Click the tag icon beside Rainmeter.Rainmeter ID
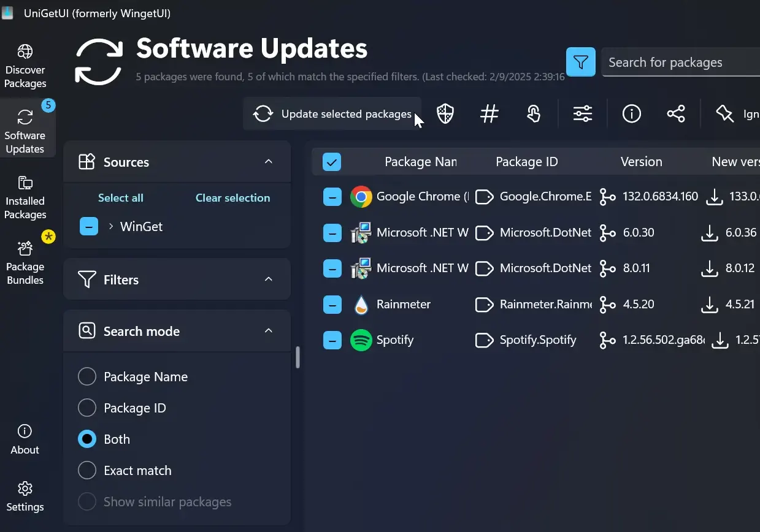Screen dimensions: 760x532 coord(485,305)
